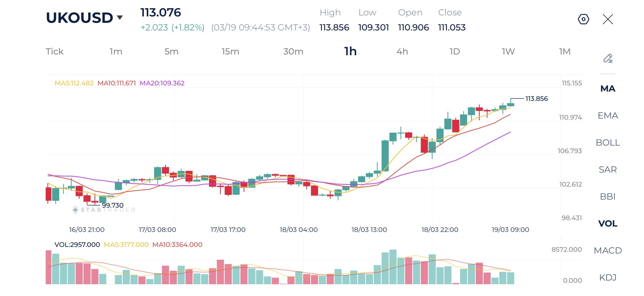Show the BBI indicator
The image size is (644, 296).
pyautogui.click(x=608, y=197)
